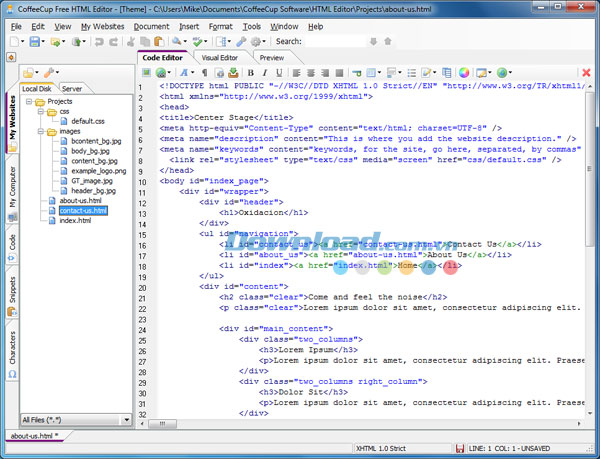Insert an image using picture icon
Image resolution: width=600 pixels, height=459 pixels.
(x=146, y=72)
